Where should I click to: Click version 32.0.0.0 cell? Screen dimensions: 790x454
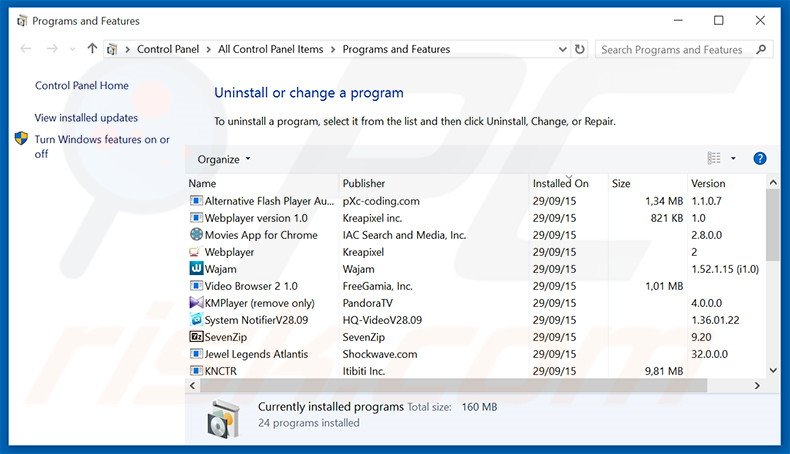tap(709, 354)
